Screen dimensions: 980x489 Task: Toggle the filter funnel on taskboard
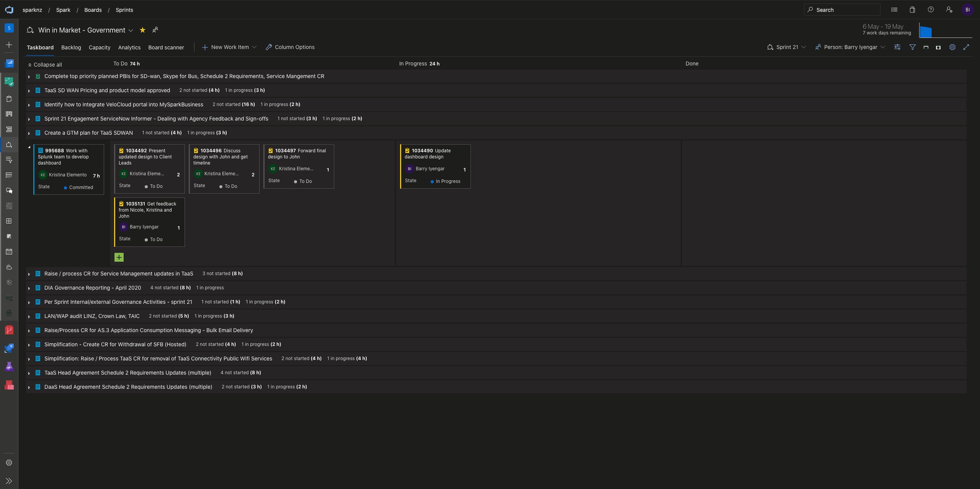(912, 47)
